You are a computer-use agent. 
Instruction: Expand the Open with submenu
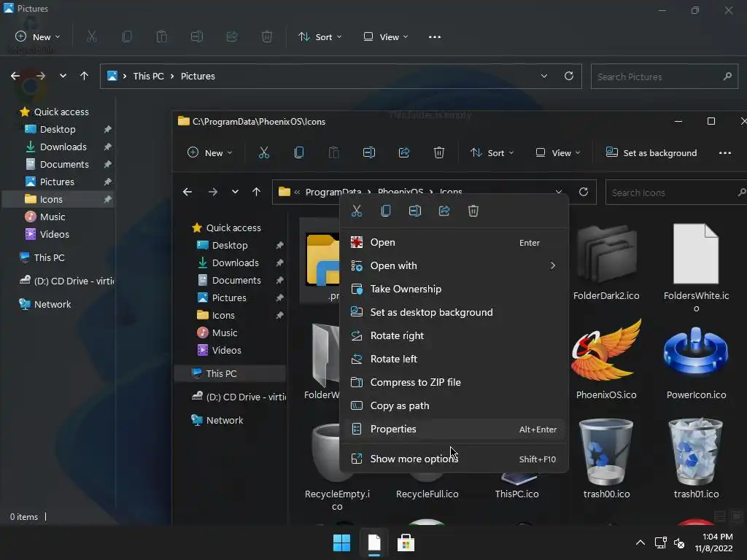point(453,265)
